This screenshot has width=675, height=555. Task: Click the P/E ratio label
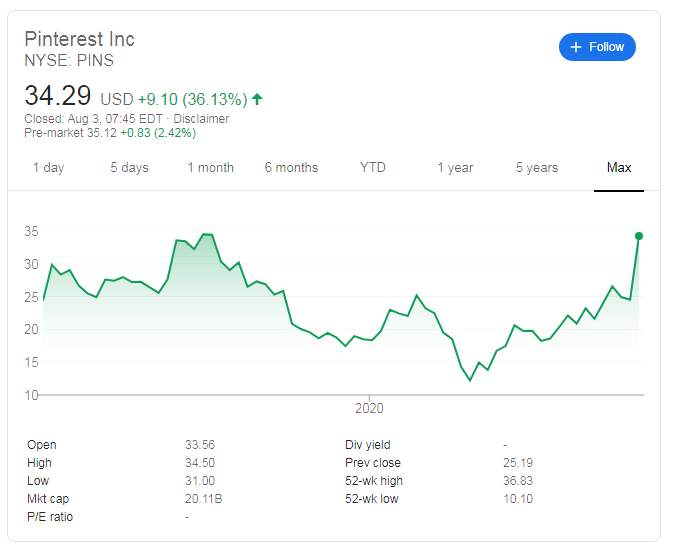(x=50, y=517)
